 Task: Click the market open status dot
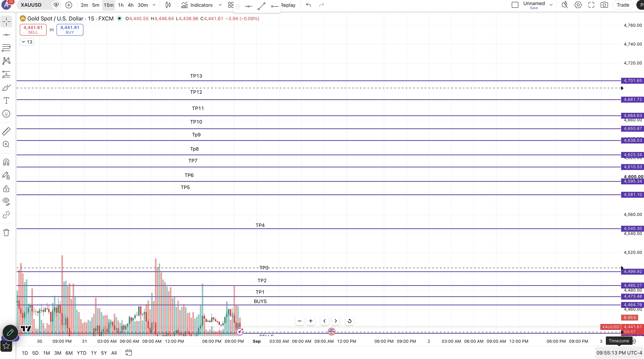pos(120,18)
